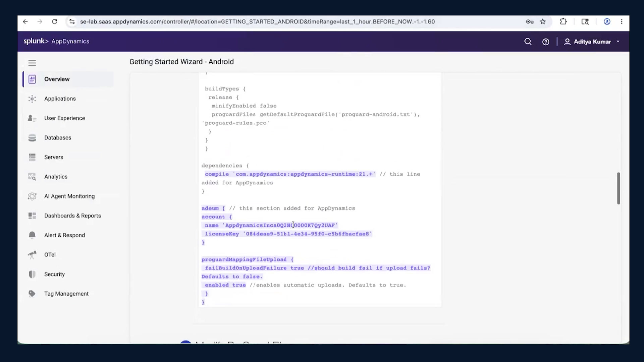Click the page vertical scrollbar thumb
The width and height of the screenshot is (644, 362).
click(x=619, y=188)
